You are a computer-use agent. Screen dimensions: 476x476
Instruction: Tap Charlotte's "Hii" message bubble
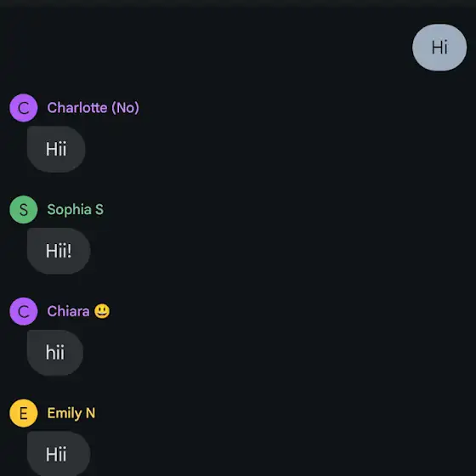click(x=56, y=149)
